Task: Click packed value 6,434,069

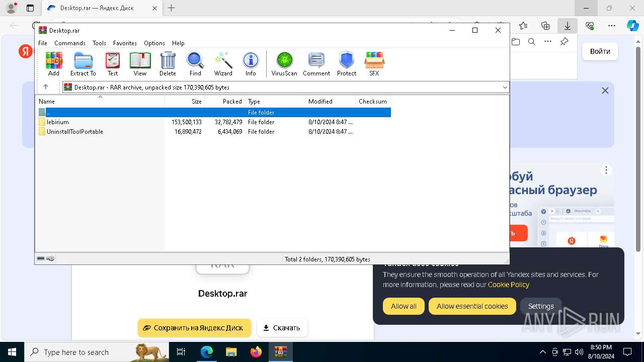Action: tap(230, 132)
